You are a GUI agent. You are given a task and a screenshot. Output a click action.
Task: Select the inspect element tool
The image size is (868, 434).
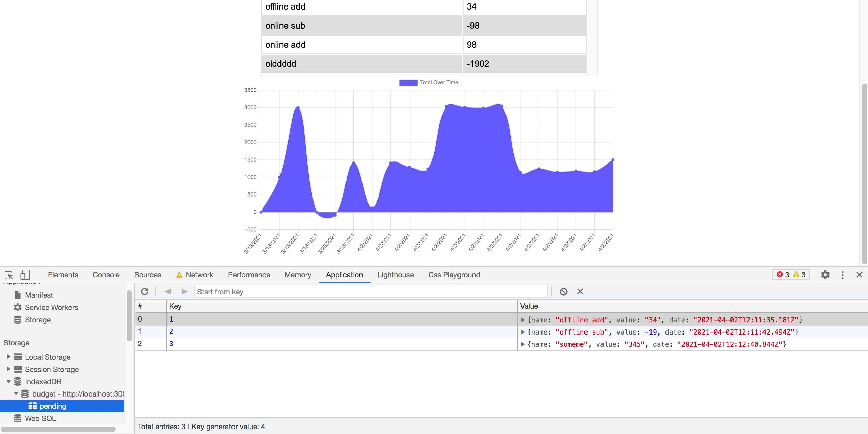coord(8,275)
